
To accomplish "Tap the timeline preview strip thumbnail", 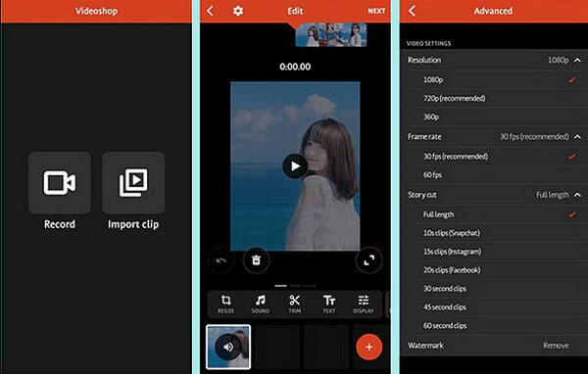I will (x=331, y=34).
